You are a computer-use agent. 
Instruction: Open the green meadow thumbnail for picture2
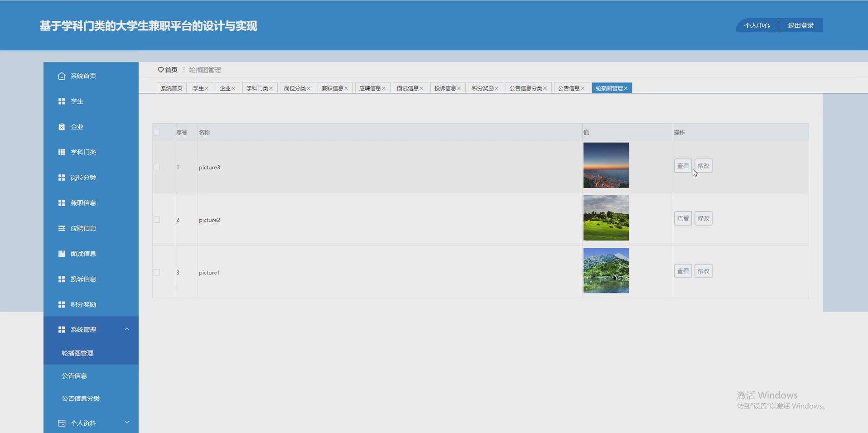[x=606, y=218]
